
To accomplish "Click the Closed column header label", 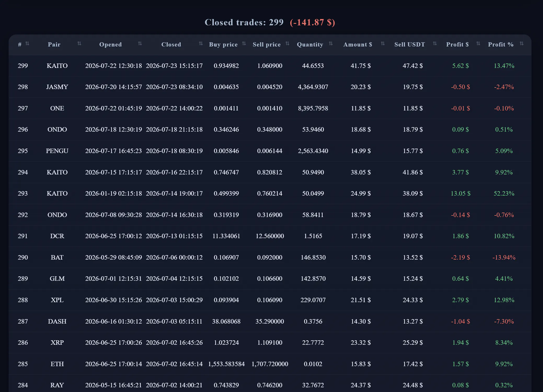I will point(171,44).
